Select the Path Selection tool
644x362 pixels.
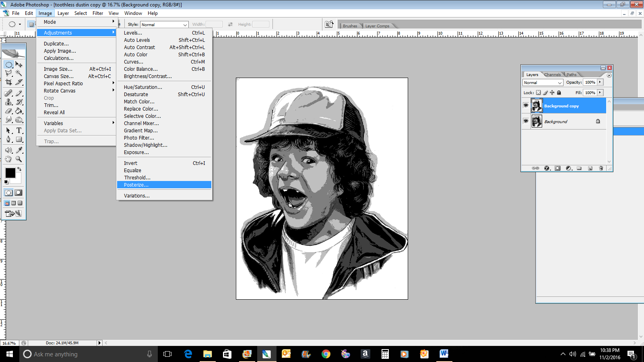point(9,130)
